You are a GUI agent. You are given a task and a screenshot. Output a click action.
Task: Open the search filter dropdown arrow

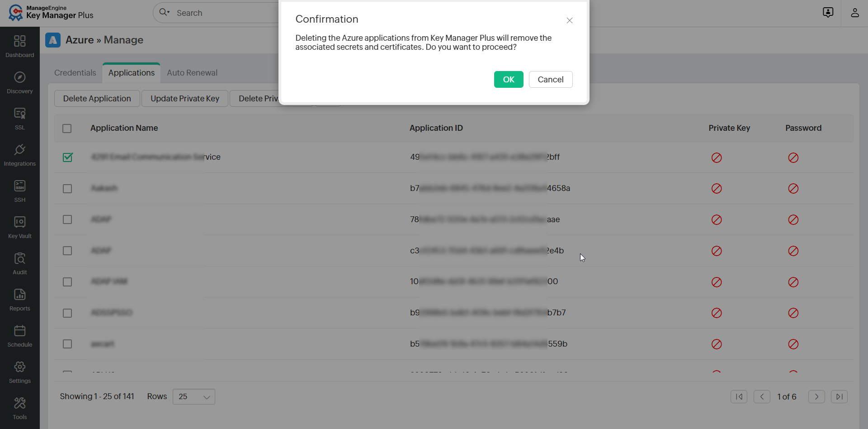coord(169,13)
